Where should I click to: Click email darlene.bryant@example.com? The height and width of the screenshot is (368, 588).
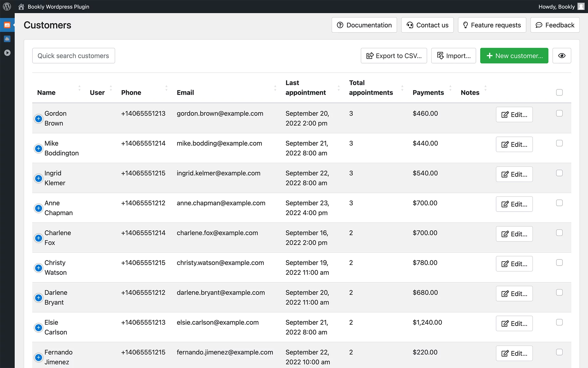(221, 293)
